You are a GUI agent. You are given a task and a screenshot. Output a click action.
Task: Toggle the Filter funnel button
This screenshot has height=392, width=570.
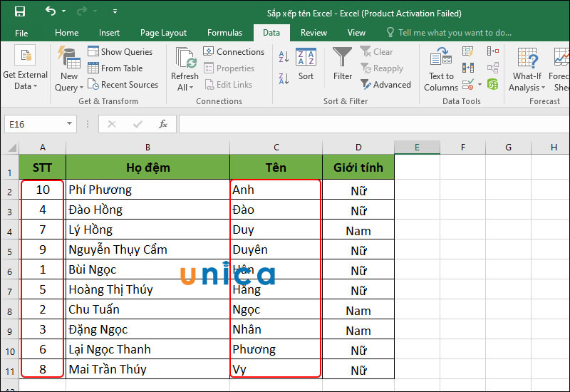tap(343, 63)
